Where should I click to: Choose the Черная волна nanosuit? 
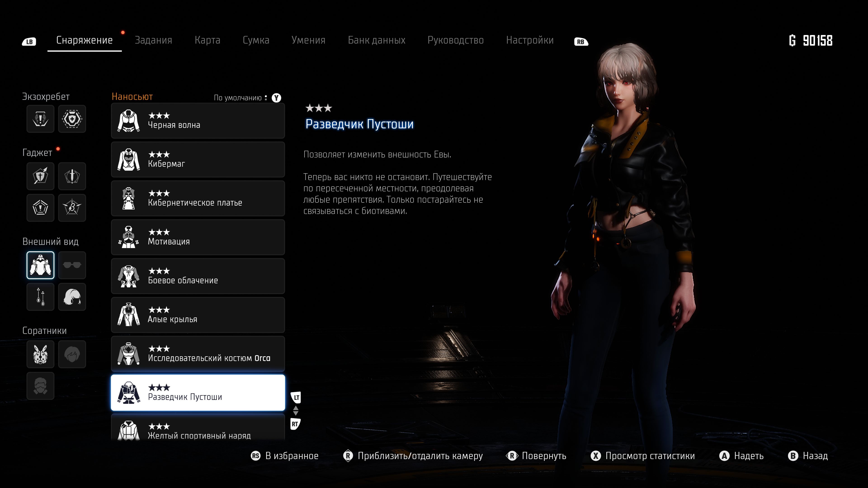coord(198,121)
